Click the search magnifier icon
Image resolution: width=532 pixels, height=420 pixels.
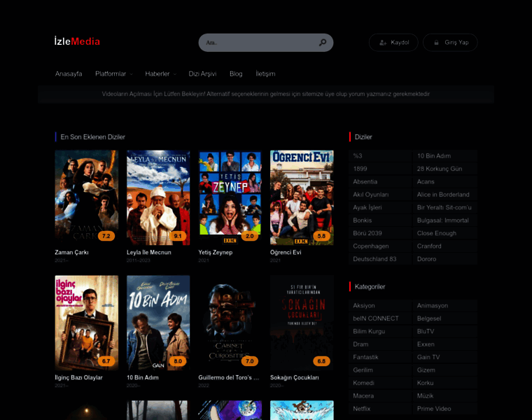pyautogui.click(x=322, y=43)
